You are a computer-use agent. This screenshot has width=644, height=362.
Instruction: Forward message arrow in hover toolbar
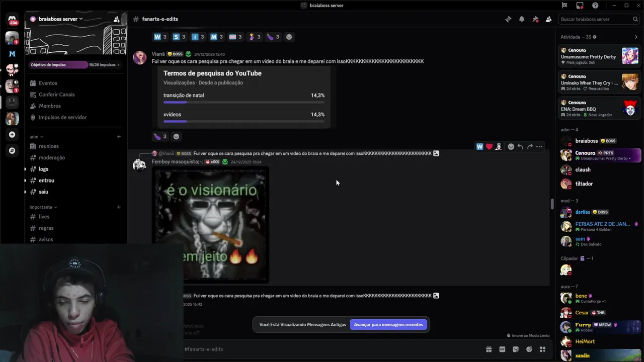530,147
